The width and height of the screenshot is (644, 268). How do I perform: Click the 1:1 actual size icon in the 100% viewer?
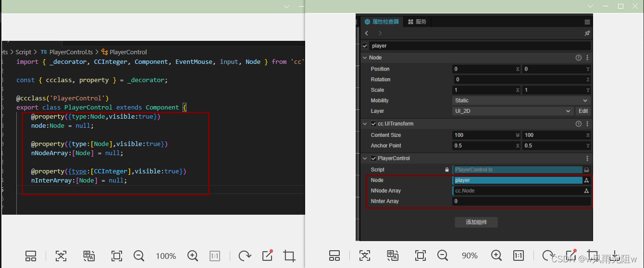click(x=215, y=256)
